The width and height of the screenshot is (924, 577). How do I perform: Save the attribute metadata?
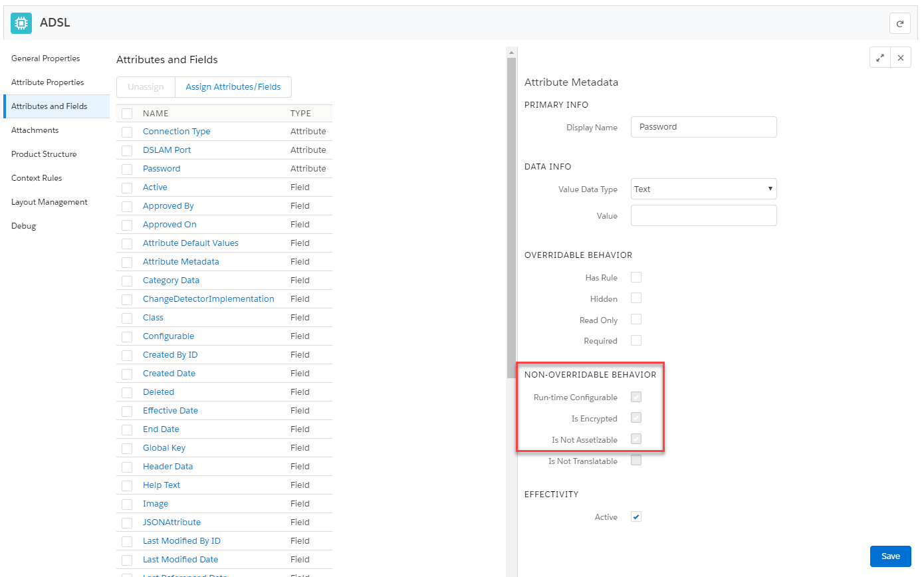891,556
